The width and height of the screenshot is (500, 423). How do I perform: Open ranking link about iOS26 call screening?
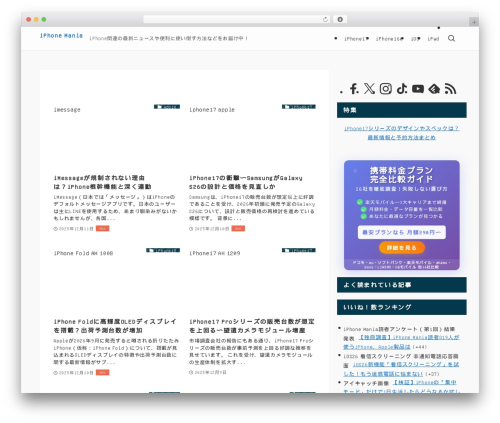point(401,369)
